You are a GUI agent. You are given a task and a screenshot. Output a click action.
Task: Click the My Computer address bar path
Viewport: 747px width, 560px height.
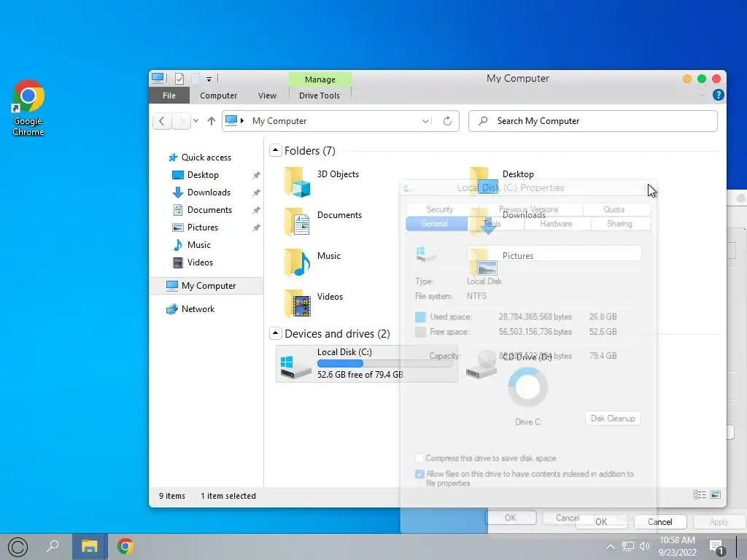click(x=279, y=121)
